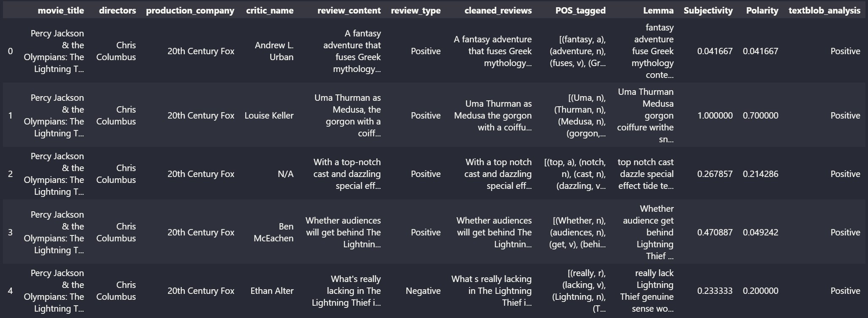Viewport: 868px width, 318px height.
Task: Select the row index 4 label
Action: (10, 291)
